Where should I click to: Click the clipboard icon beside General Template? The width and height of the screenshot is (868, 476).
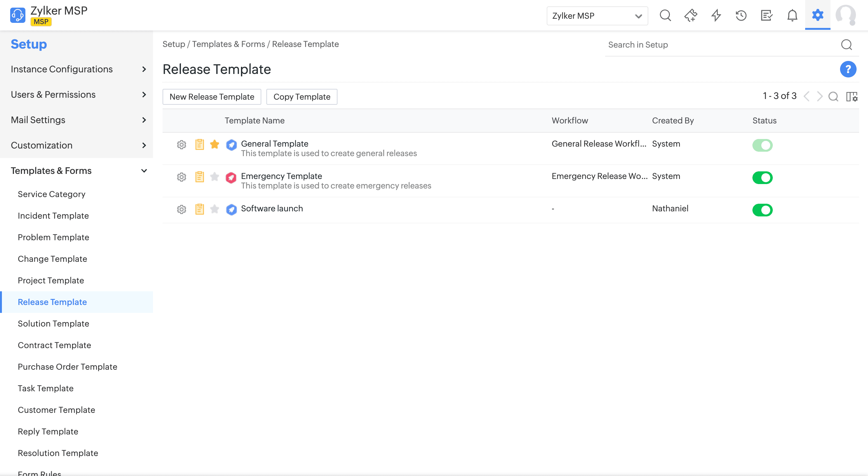pyautogui.click(x=199, y=144)
